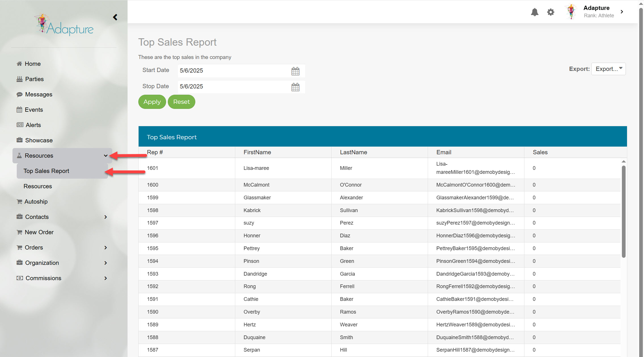Click the notification bell icon
Image resolution: width=644 pixels, height=357 pixels.
click(535, 12)
